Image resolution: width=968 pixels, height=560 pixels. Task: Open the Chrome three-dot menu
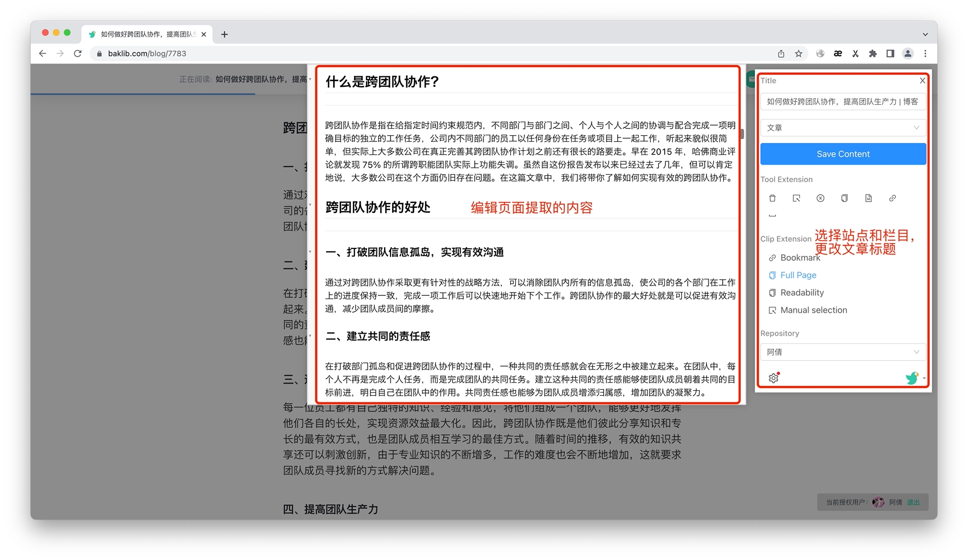pyautogui.click(x=925, y=53)
